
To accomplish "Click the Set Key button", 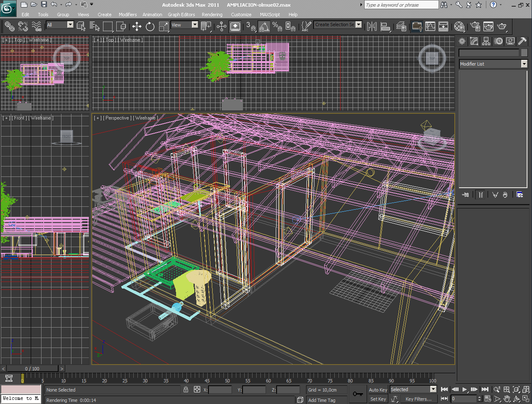I will (378, 399).
